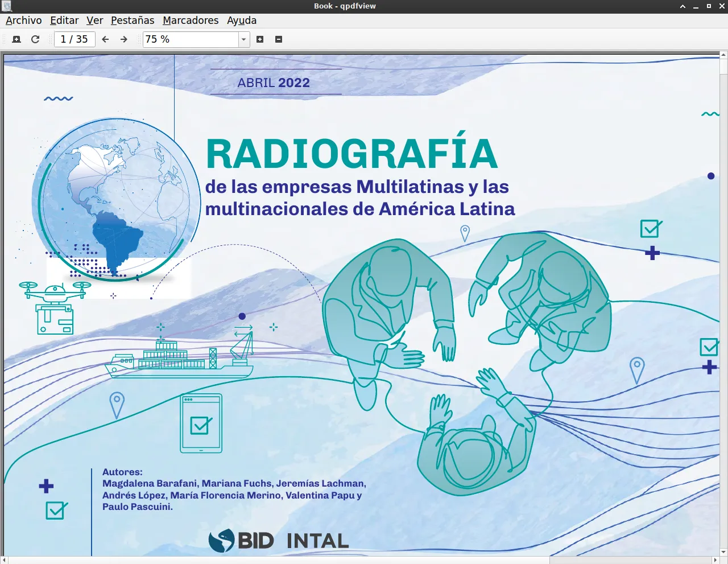Click the BID logo on the cover
Viewport: 728px width, 564px height.
coord(241,541)
